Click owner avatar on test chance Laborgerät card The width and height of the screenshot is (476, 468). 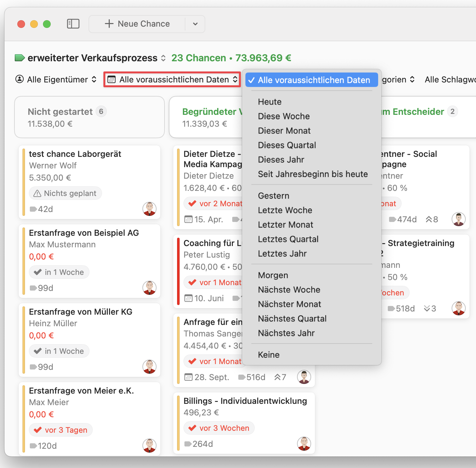pos(149,209)
